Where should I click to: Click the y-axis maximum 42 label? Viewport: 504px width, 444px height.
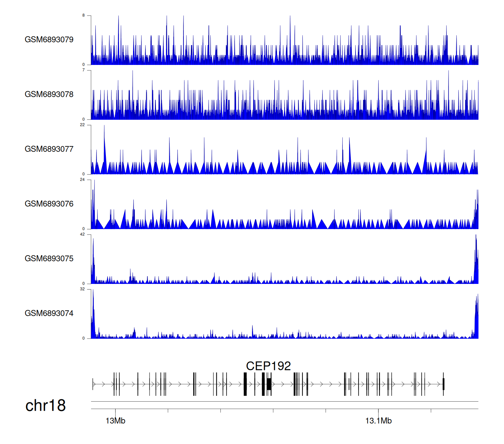click(82, 234)
